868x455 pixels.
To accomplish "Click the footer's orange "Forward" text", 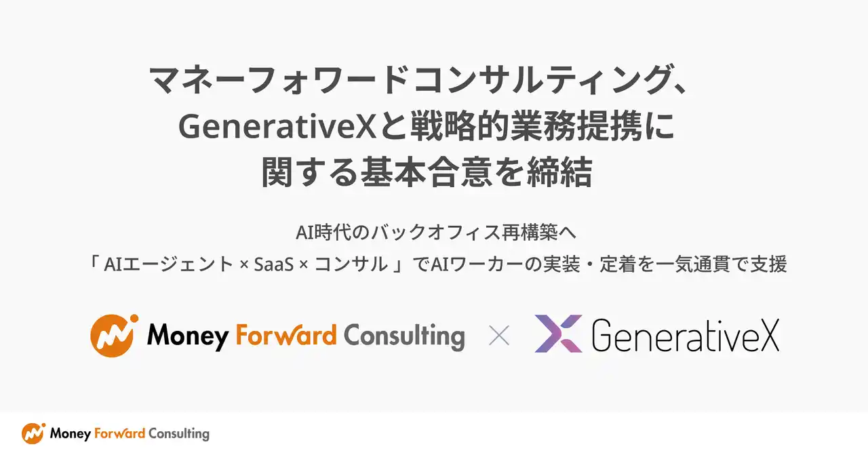I will (x=117, y=433).
